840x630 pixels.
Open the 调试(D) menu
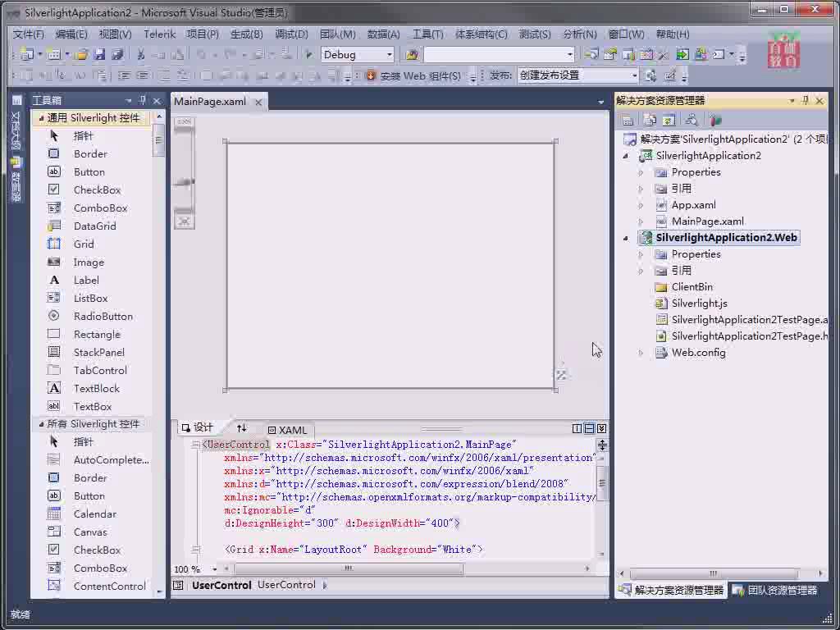(x=291, y=34)
